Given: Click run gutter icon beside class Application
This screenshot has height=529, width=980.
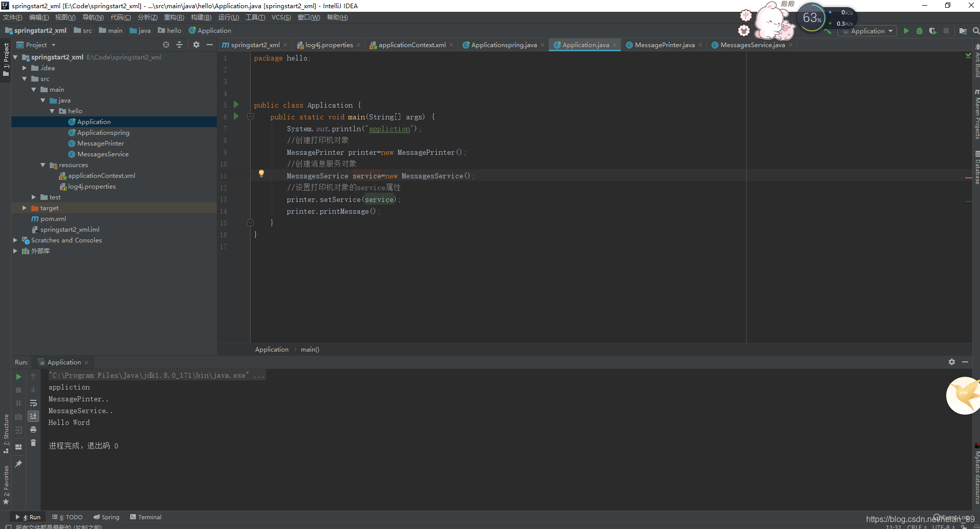Looking at the screenshot, I should point(236,105).
